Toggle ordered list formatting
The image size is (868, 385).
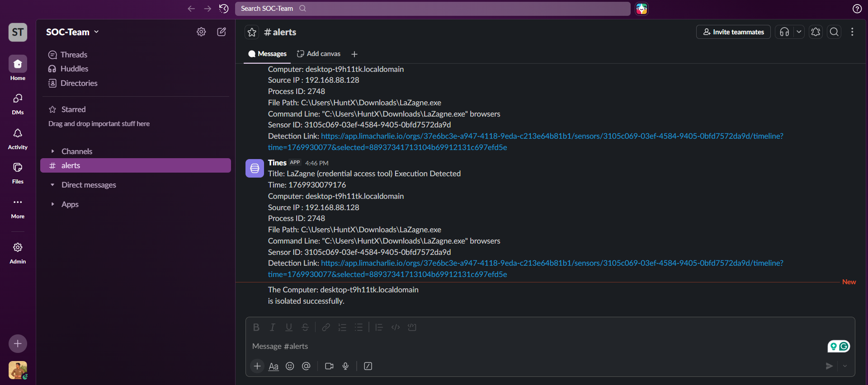tap(342, 327)
